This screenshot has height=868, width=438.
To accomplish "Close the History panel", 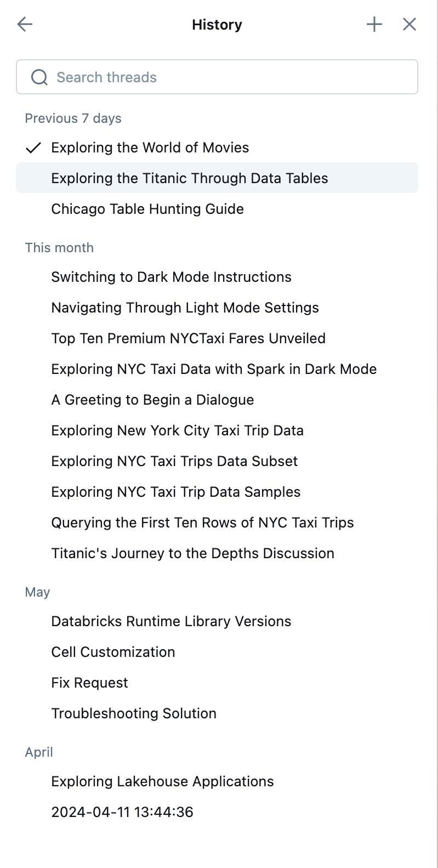I will 409,24.
